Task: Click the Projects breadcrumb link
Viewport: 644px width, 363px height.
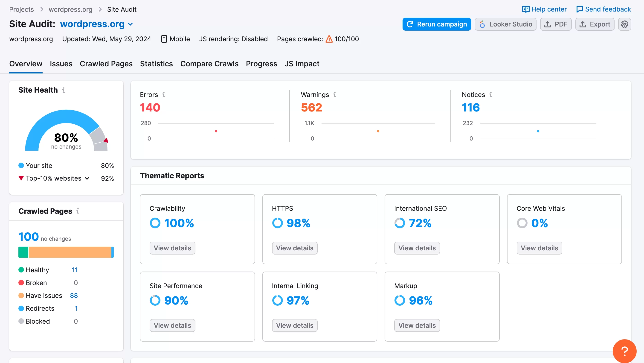Action: pos(21,9)
